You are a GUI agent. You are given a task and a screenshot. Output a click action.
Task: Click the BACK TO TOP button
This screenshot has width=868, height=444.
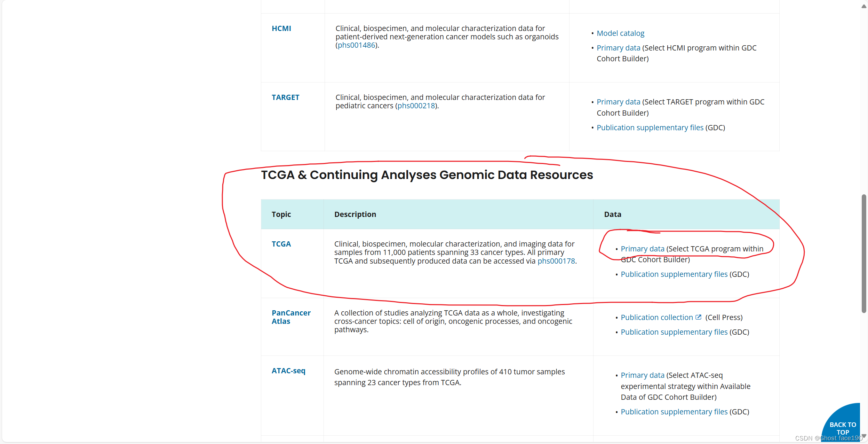pyautogui.click(x=843, y=427)
